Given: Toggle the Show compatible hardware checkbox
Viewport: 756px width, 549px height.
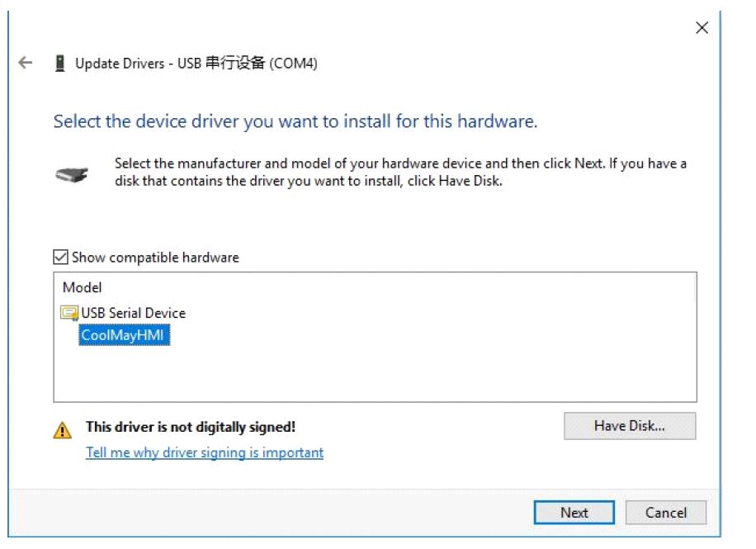Looking at the screenshot, I should pyautogui.click(x=60, y=257).
